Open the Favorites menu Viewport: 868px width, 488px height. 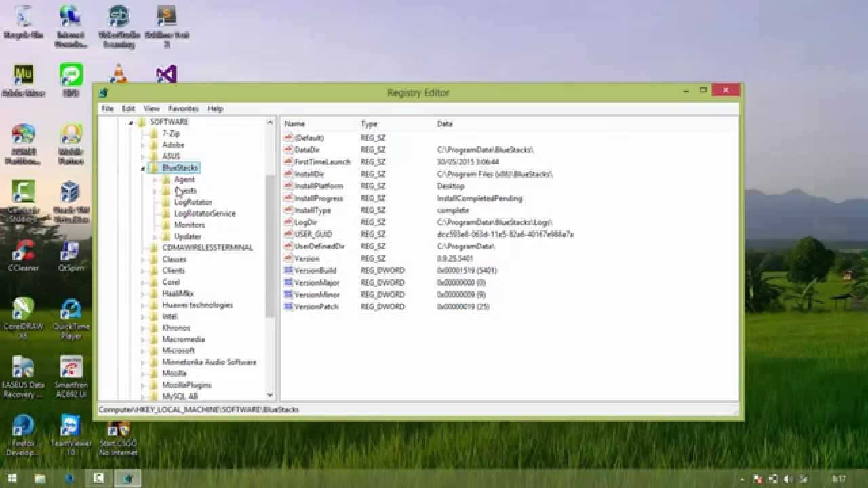pos(183,108)
